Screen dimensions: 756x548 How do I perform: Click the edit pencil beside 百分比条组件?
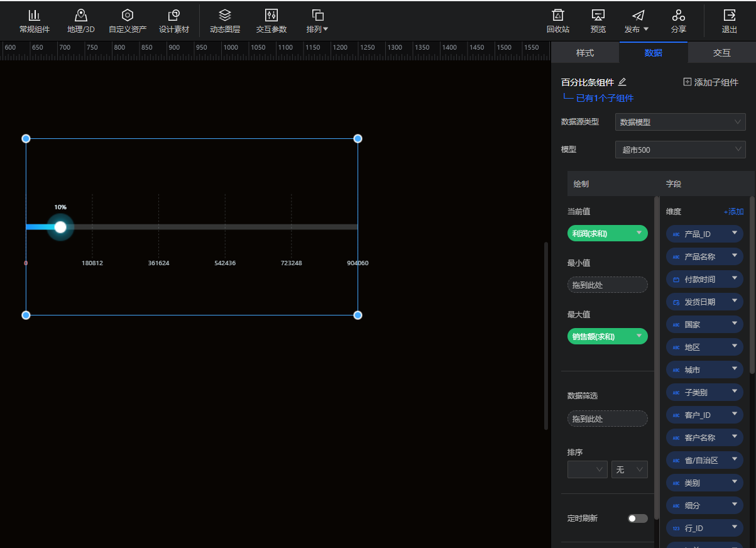pos(622,82)
